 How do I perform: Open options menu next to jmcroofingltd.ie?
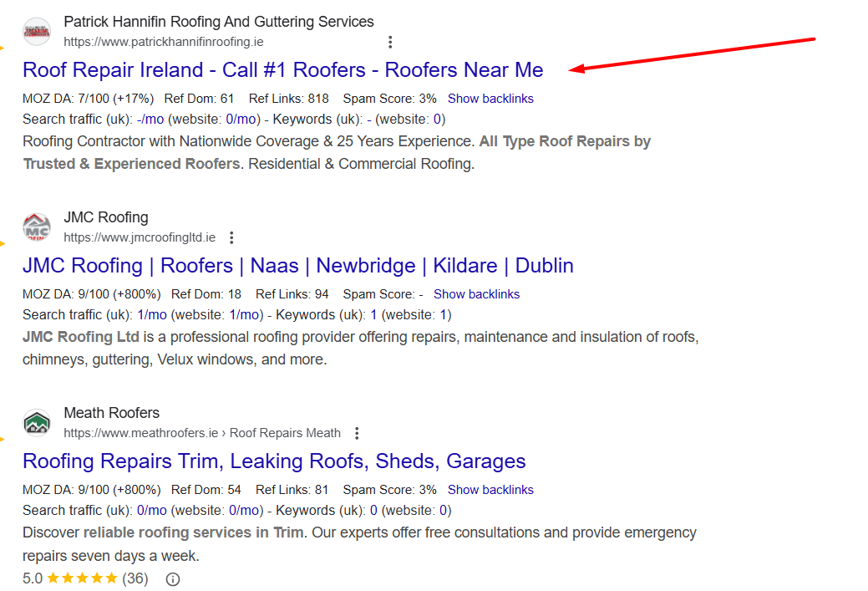click(x=231, y=237)
